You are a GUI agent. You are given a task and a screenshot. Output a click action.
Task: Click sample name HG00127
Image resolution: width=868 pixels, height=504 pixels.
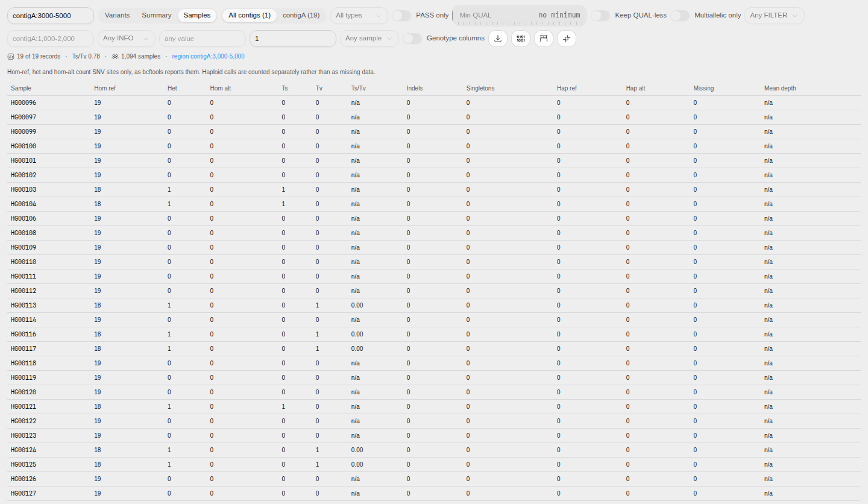coord(24,494)
